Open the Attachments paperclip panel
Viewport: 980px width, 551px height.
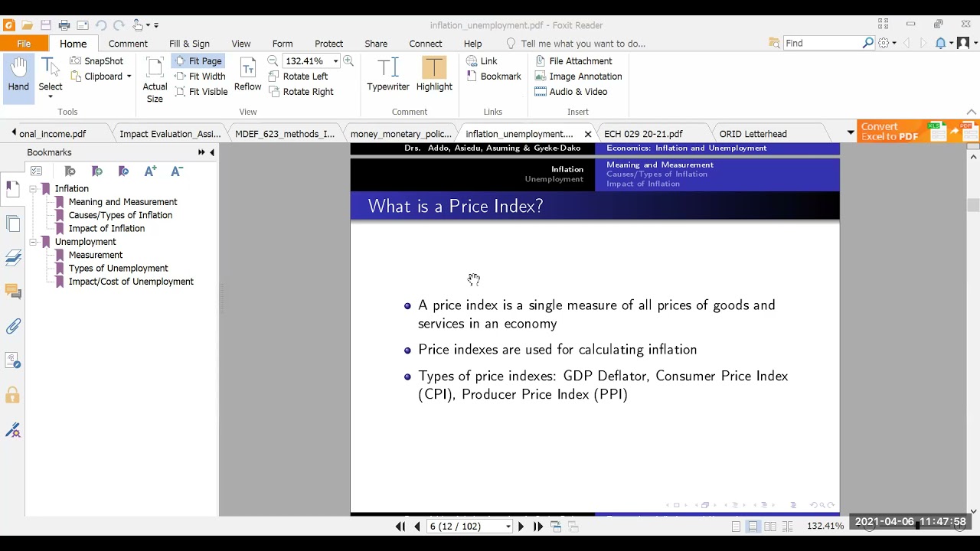tap(13, 327)
